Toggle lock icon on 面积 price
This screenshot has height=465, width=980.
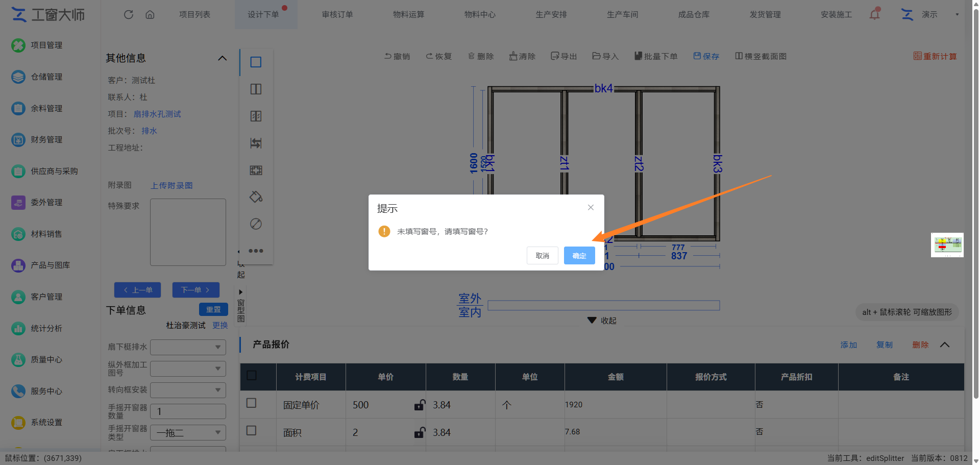(420, 432)
